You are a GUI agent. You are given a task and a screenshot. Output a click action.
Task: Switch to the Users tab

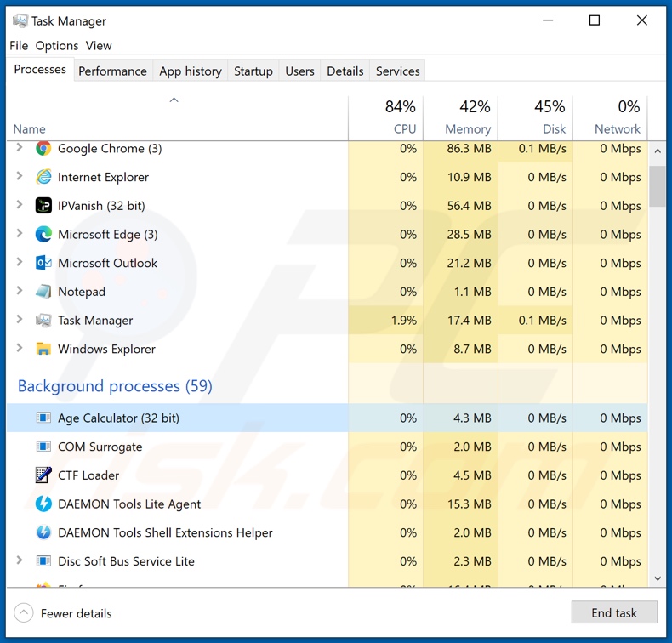(299, 71)
